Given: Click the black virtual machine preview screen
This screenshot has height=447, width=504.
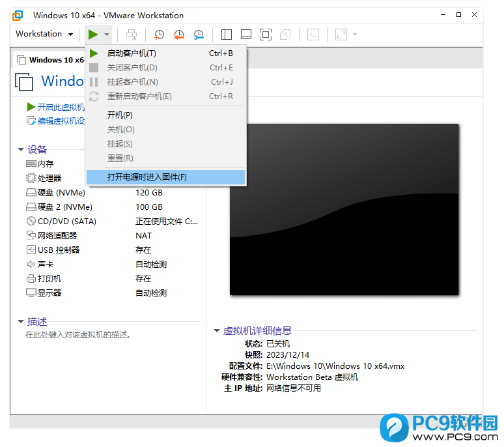Looking at the screenshot, I should click(344, 209).
